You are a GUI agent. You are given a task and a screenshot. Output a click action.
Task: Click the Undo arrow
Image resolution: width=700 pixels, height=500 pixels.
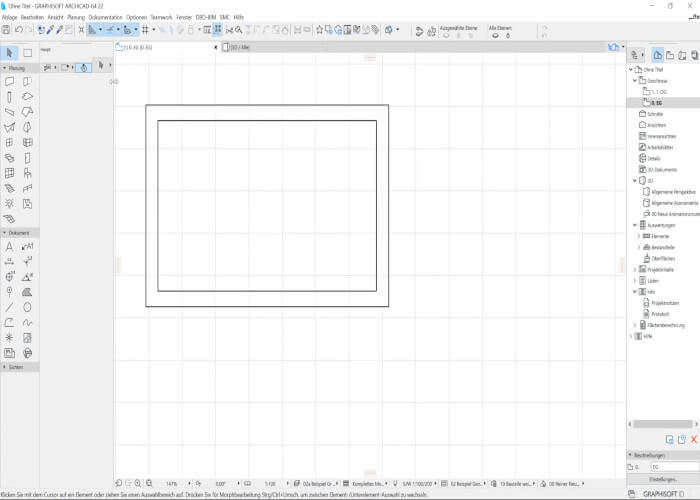click(19, 30)
